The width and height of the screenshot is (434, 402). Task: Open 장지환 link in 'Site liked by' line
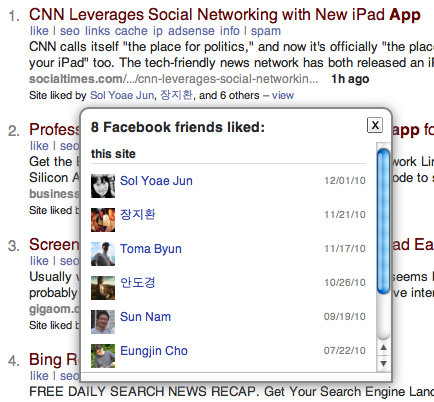[176, 95]
